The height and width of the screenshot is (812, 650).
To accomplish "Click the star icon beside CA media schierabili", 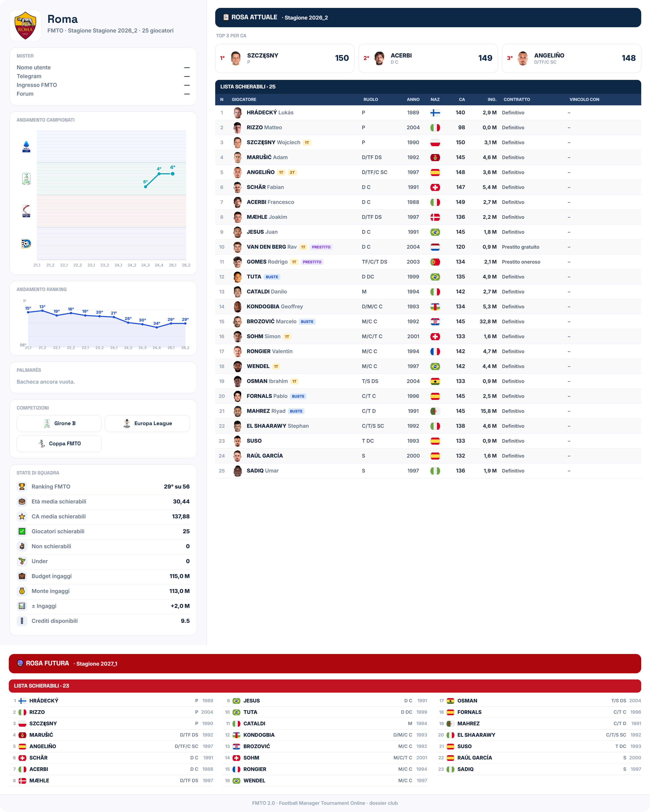I will 22,516.
